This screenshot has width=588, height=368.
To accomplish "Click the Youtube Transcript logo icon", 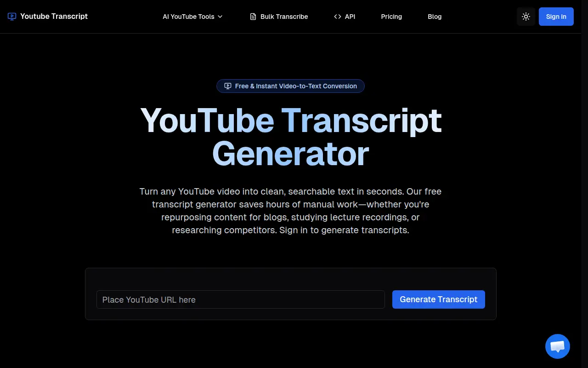I will click(x=12, y=17).
